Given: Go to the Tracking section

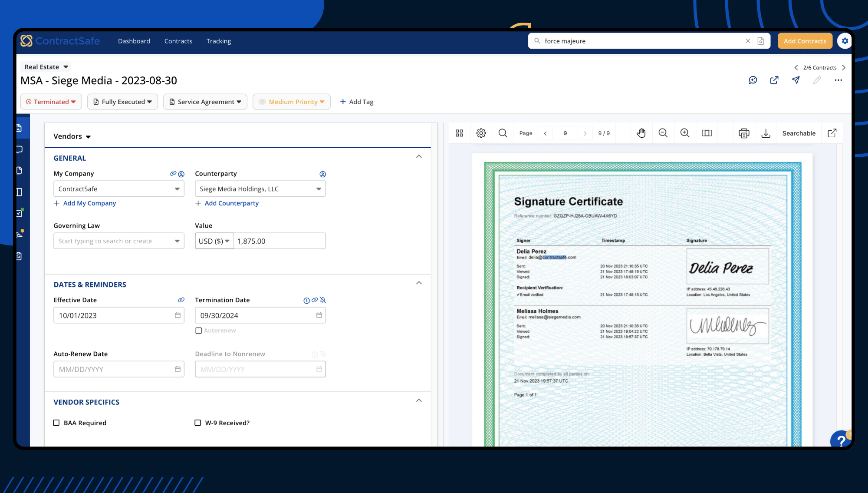Looking at the screenshot, I should 218,41.
